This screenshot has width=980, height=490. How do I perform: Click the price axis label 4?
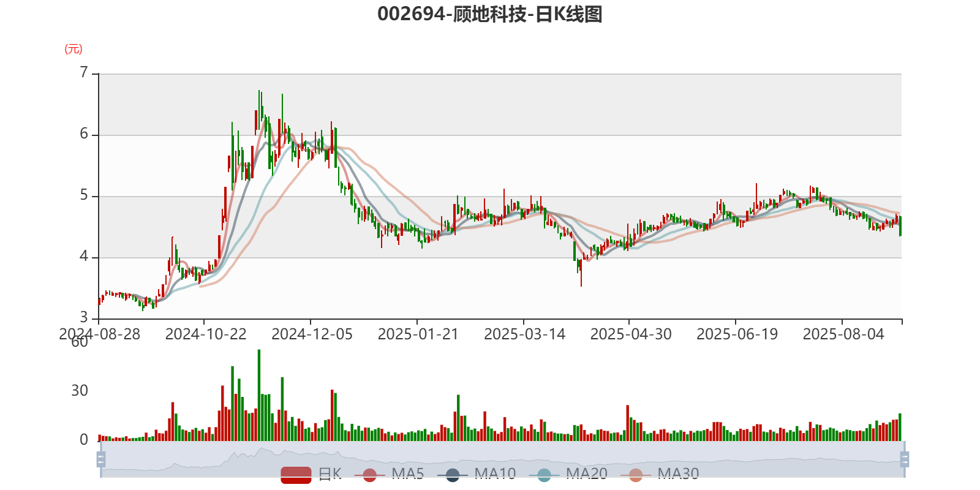(84, 257)
